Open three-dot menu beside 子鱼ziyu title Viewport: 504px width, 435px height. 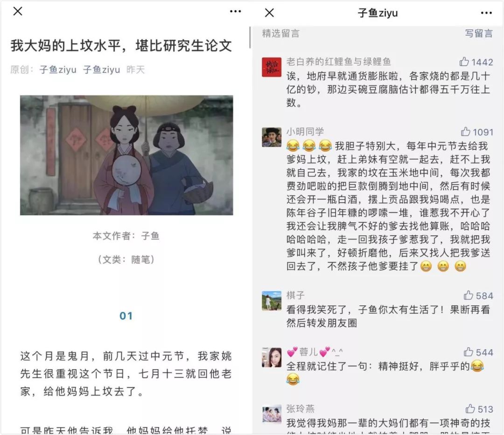point(486,13)
